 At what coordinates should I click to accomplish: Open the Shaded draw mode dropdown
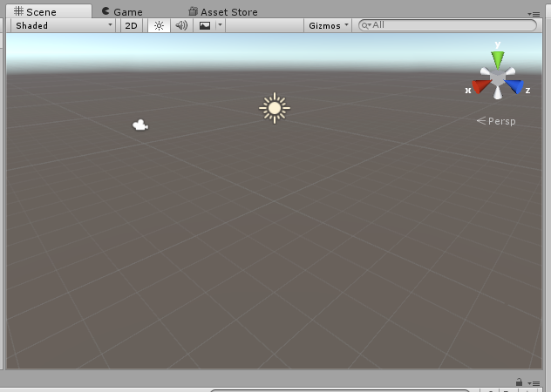click(64, 25)
